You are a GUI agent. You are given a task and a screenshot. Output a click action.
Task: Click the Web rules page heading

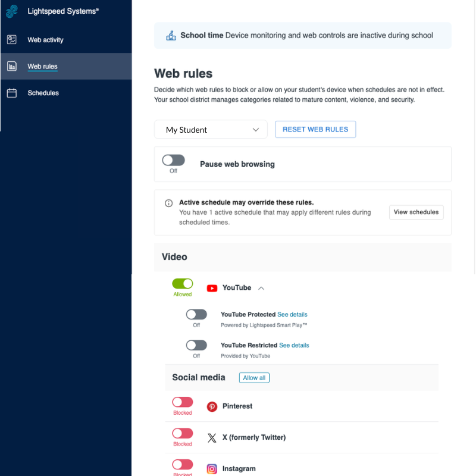(x=183, y=73)
